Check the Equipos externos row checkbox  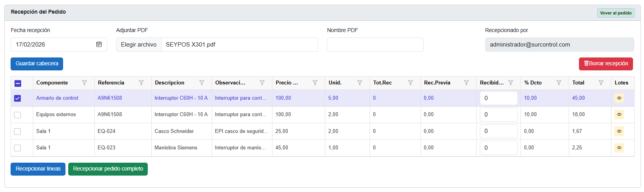tap(18, 115)
